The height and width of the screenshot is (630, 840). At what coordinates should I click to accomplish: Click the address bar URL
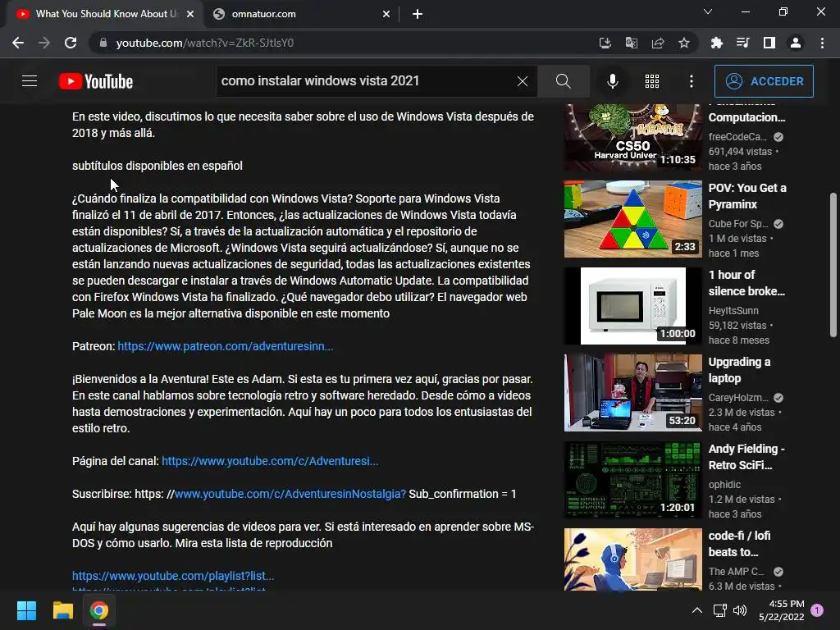tap(204, 43)
